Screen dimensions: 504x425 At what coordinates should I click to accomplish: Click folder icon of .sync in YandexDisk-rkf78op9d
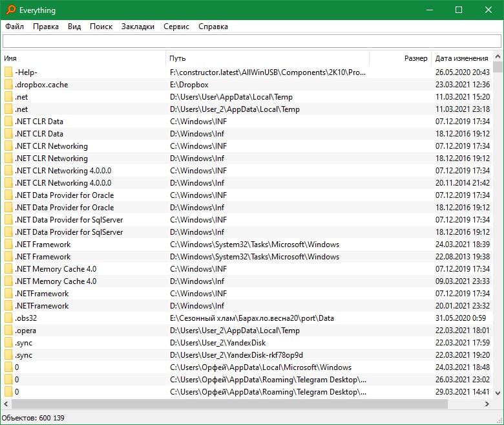(8, 355)
